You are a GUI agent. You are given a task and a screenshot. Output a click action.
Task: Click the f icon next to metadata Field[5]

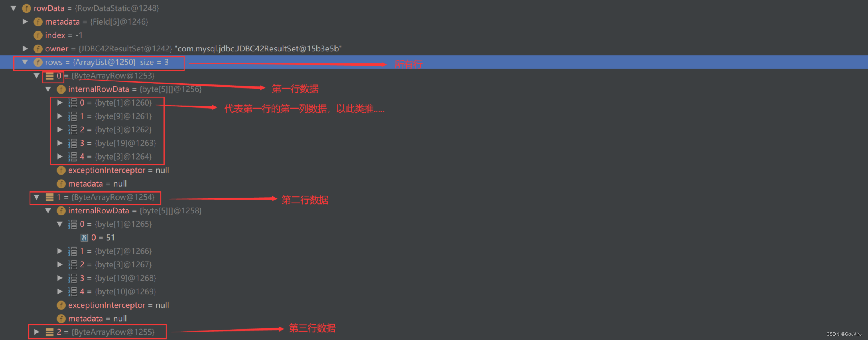point(38,22)
